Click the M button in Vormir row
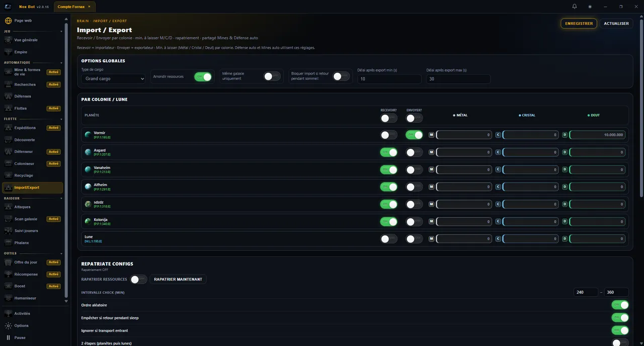 [431, 135]
